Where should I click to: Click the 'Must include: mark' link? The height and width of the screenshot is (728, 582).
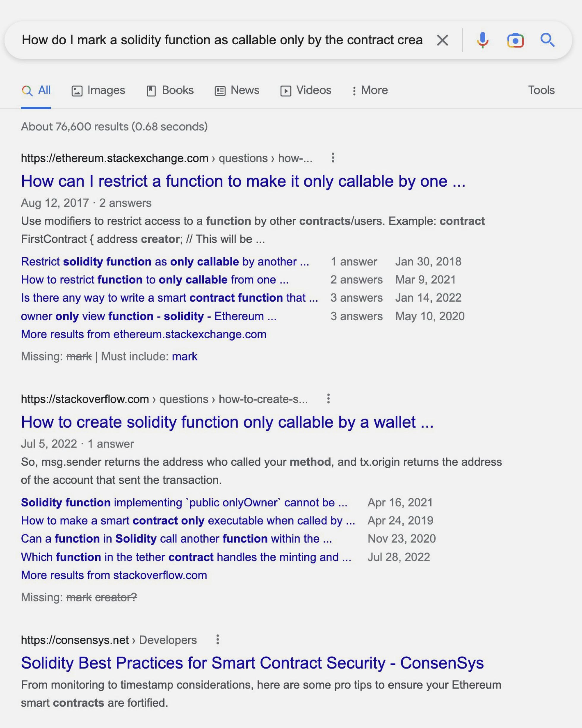(x=184, y=357)
